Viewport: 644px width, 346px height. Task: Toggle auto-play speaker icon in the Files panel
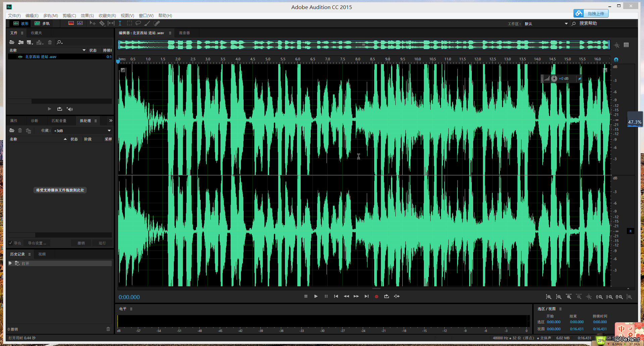[69, 109]
